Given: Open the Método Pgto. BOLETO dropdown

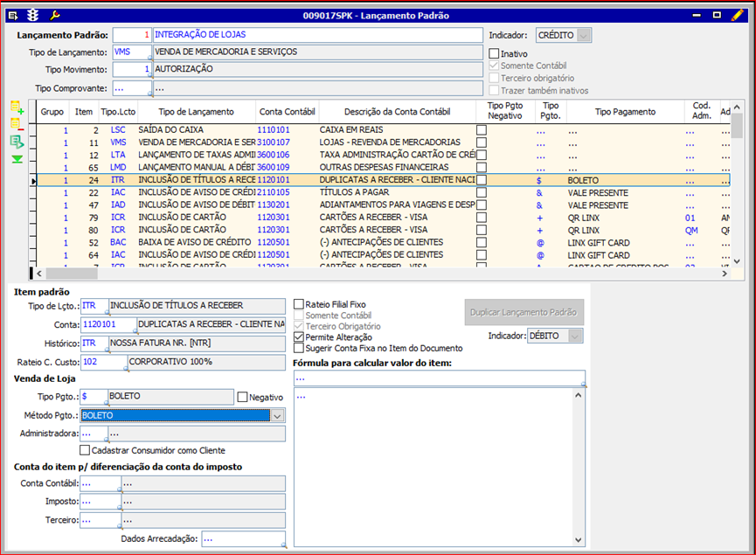Looking at the screenshot, I should pyautogui.click(x=277, y=416).
